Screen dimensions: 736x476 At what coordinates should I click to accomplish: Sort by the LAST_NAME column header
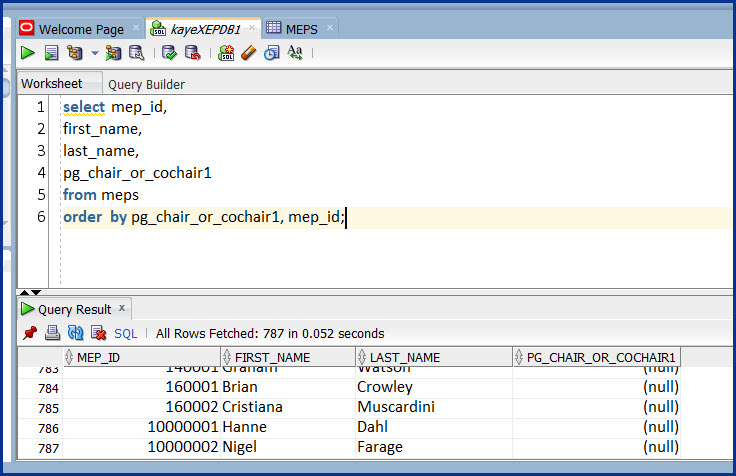pos(434,358)
